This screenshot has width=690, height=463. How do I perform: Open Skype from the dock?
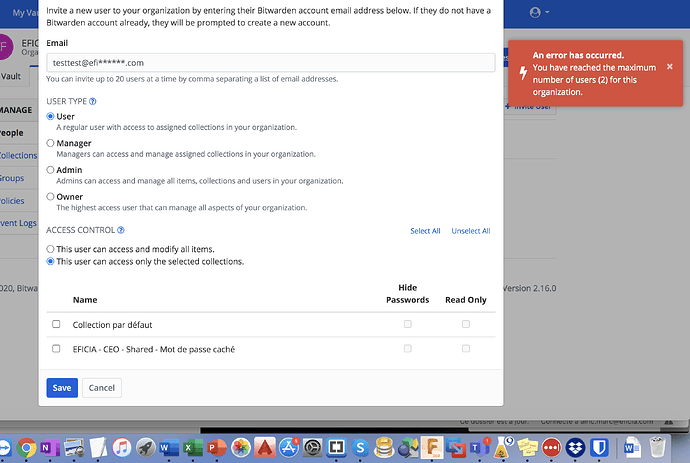[x=360, y=448]
